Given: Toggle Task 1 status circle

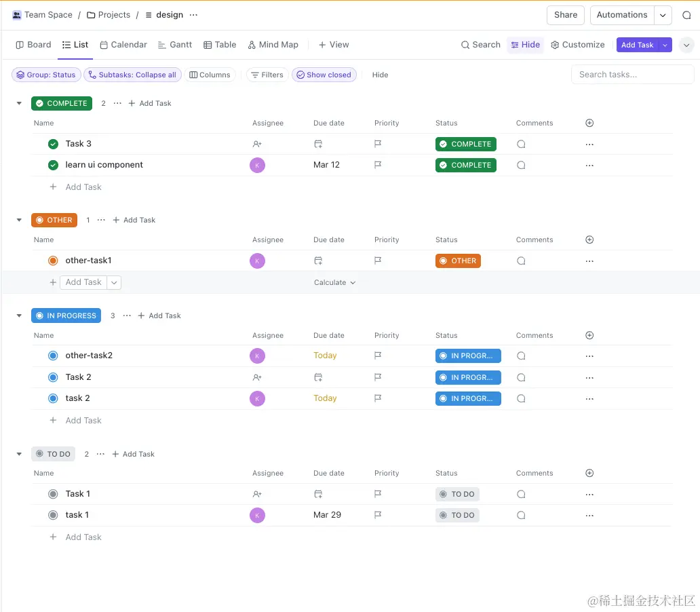Looking at the screenshot, I should [x=53, y=494].
